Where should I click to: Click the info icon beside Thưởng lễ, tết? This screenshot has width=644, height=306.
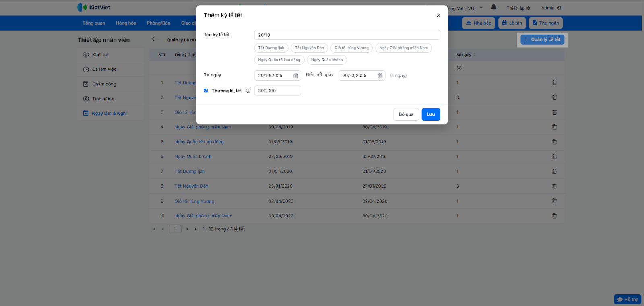(x=248, y=91)
